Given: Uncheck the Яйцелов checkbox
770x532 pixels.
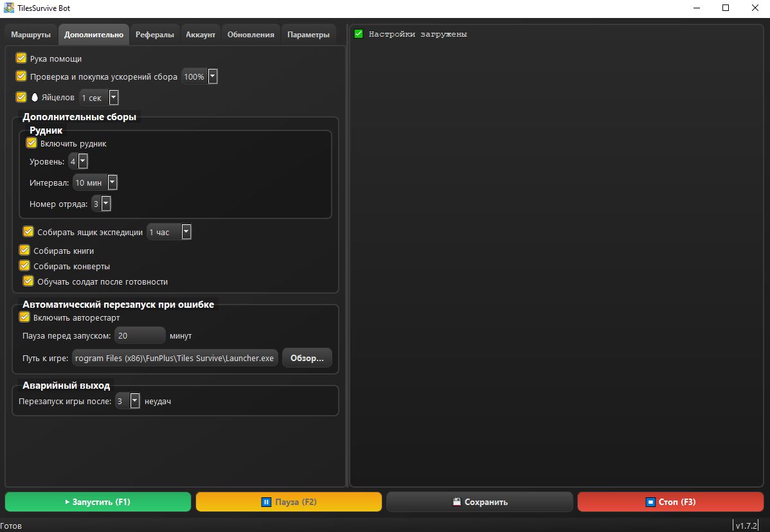Looking at the screenshot, I should click(x=21, y=97).
